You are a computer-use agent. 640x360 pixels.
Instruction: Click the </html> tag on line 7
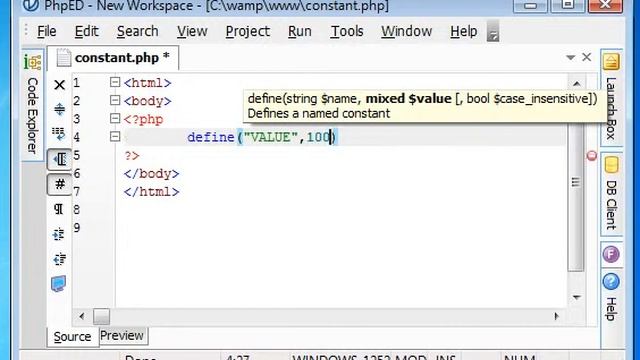151,192
